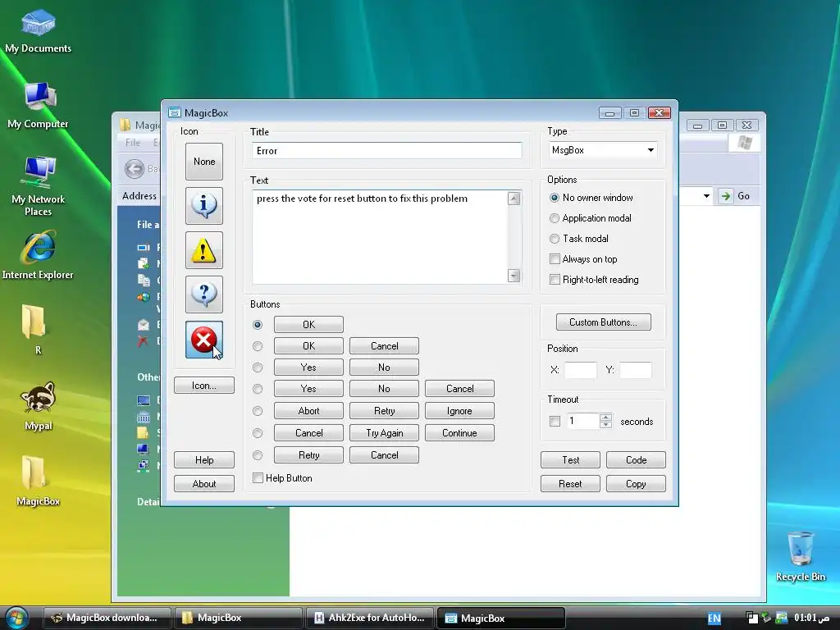The image size is (840, 630).
Task: Click the Try Again sample button
Action: coord(384,433)
